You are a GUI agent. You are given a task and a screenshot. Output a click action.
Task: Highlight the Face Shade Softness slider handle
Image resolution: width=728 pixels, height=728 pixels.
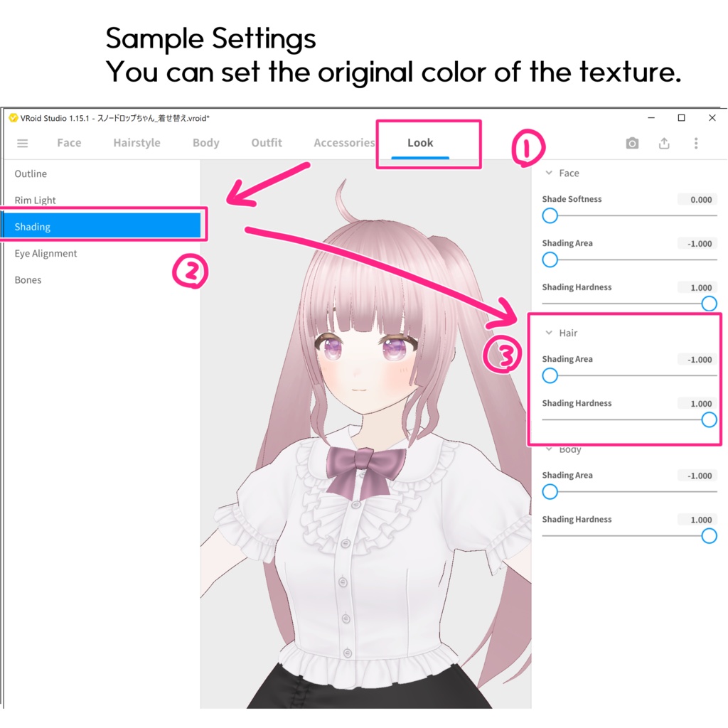pyautogui.click(x=550, y=215)
